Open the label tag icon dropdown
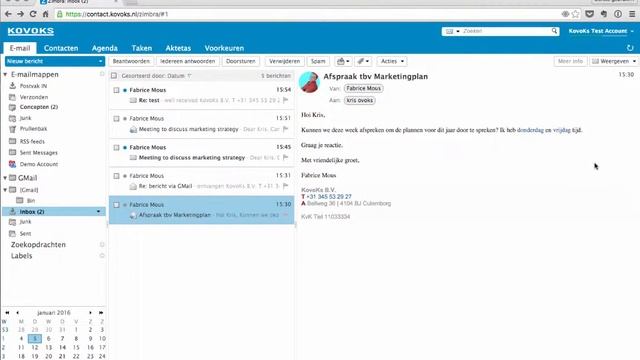The image size is (640, 360). (x=363, y=61)
